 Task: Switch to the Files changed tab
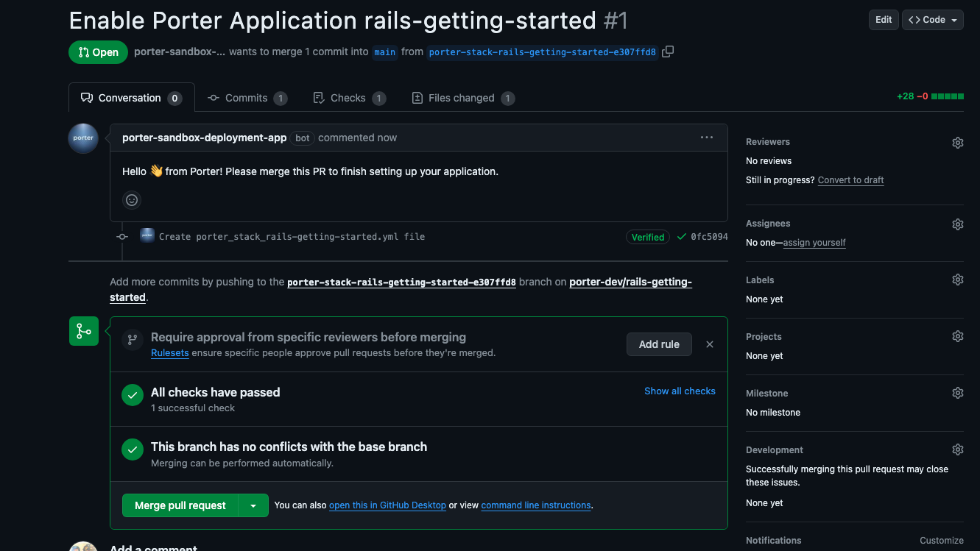pos(462,98)
